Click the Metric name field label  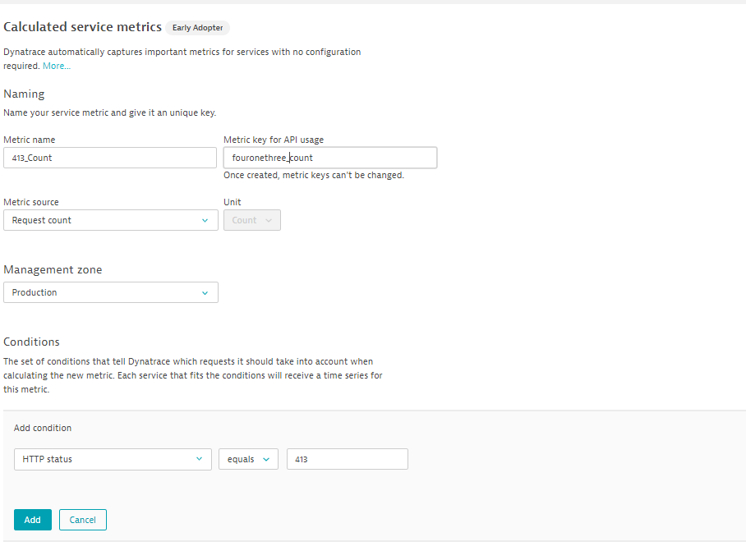(30, 140)
